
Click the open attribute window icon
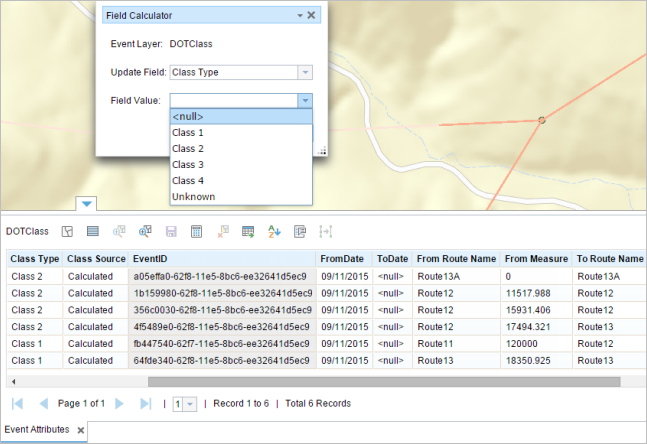click(299, 231)
